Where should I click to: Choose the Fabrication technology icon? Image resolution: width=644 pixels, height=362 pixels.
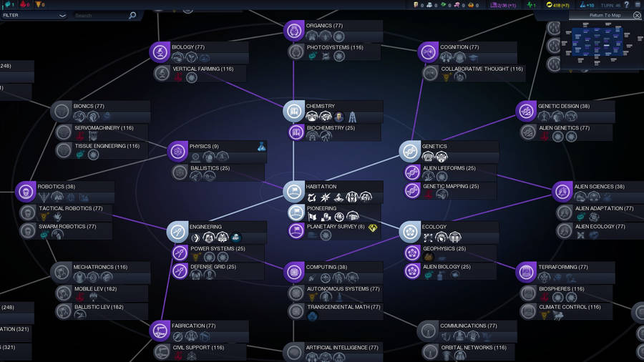click(160, 331)
